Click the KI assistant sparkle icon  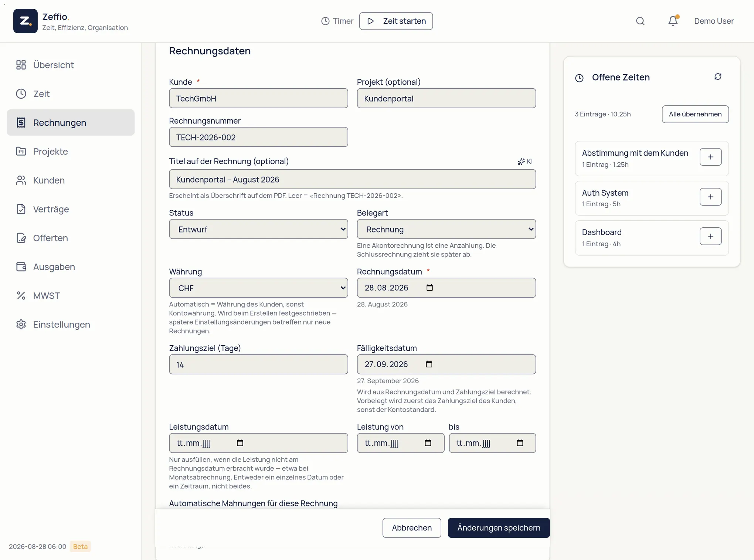tap(521, 162)
